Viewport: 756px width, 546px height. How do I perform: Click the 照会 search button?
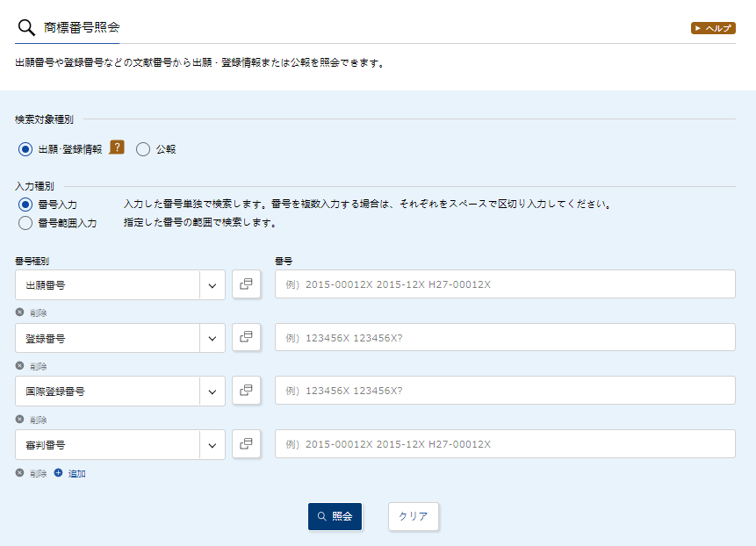[x=335, y=516]
